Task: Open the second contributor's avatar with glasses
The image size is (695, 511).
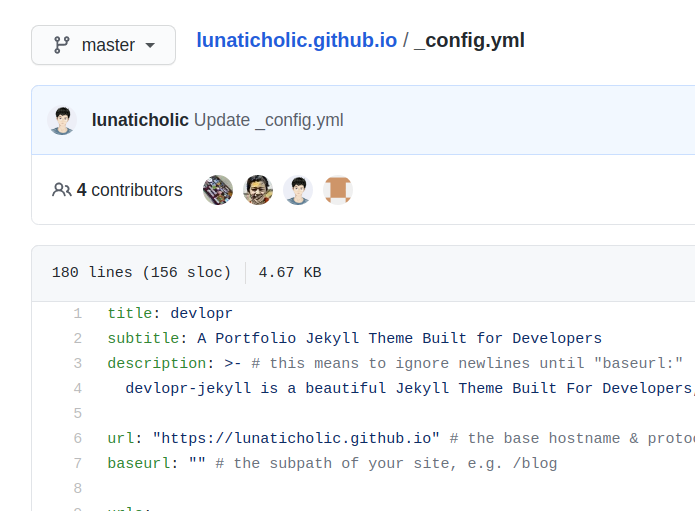Action: 258,190
